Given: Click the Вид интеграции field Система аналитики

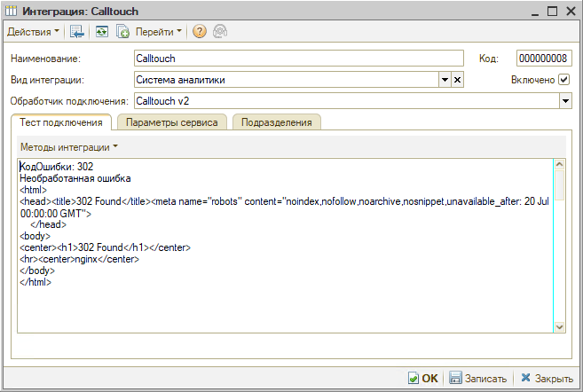Looking at the screenshot, I should point(287,80).
